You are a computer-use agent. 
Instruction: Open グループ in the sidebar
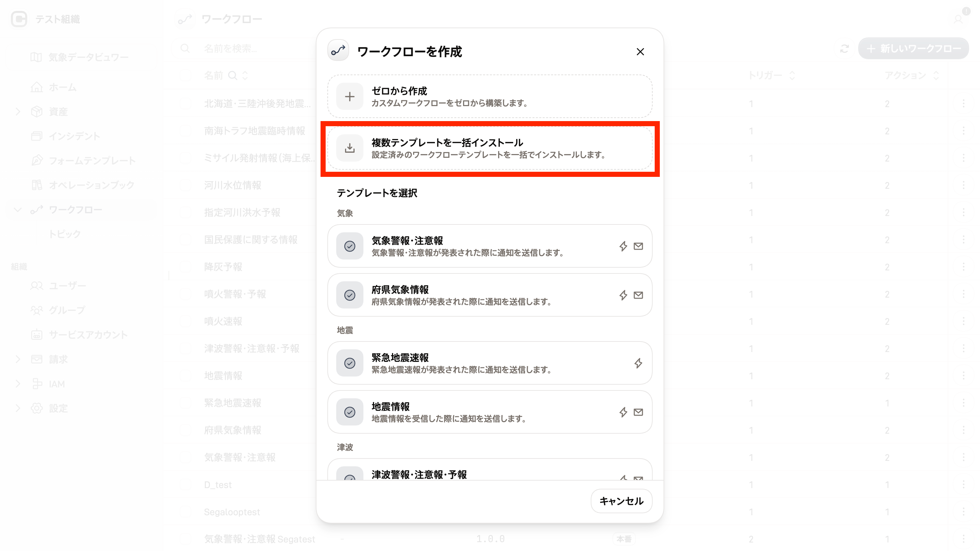(81, 310)
